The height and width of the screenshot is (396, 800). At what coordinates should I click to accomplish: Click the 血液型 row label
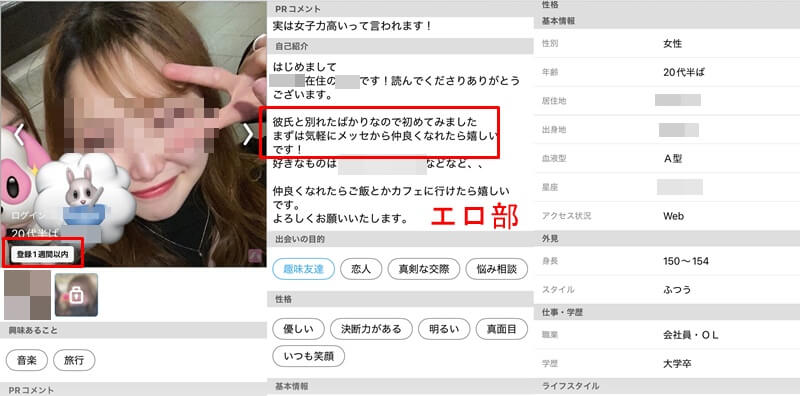pos(554,159)
